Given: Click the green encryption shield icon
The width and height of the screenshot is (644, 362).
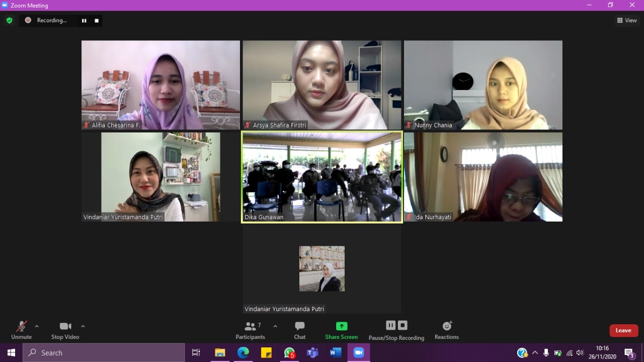Looking at the screenshot, I should [x=9, y=21].
